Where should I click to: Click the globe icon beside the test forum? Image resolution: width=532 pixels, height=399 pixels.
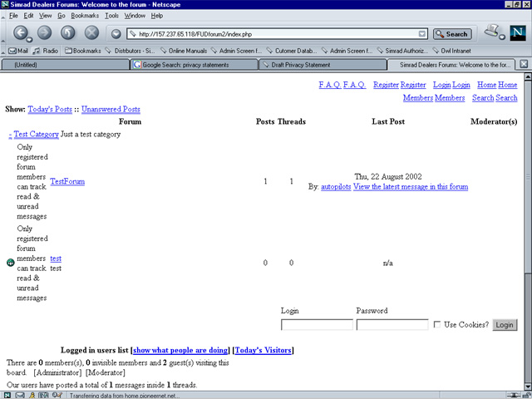(x=11, y=263)
